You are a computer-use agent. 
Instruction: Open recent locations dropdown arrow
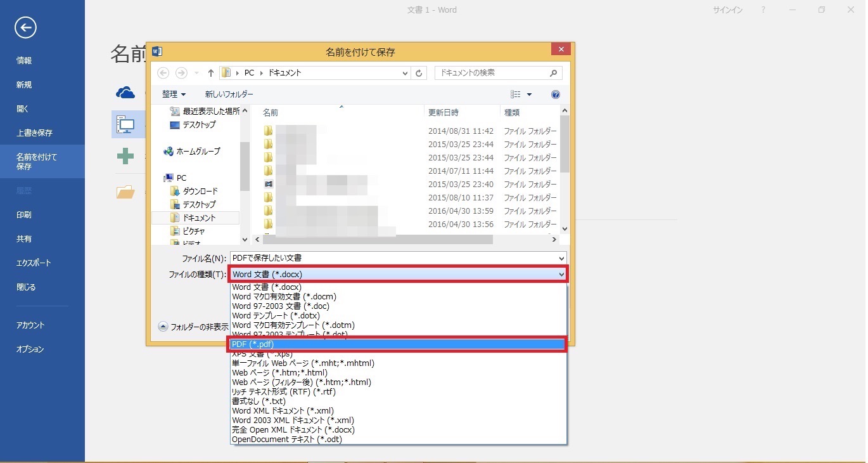pos(197,73)
